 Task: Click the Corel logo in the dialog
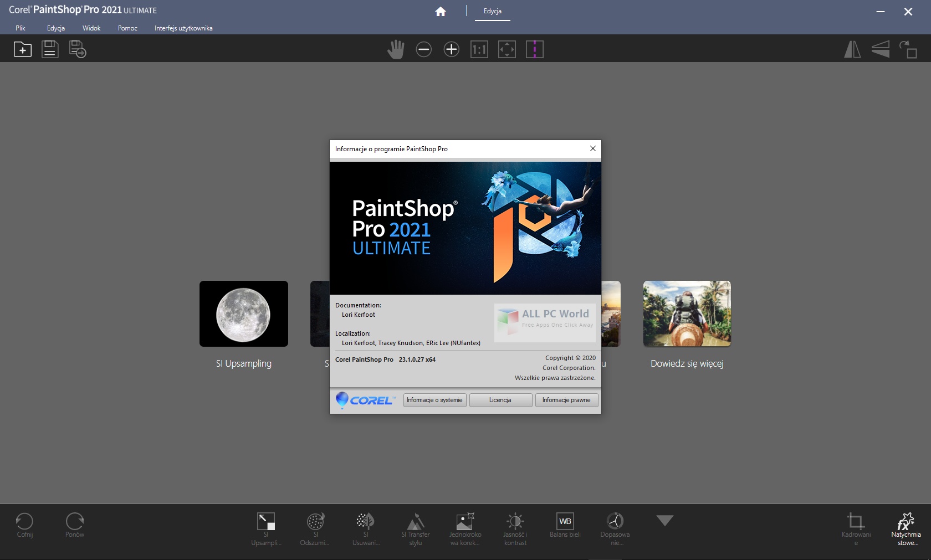click(x=366, y=399)
